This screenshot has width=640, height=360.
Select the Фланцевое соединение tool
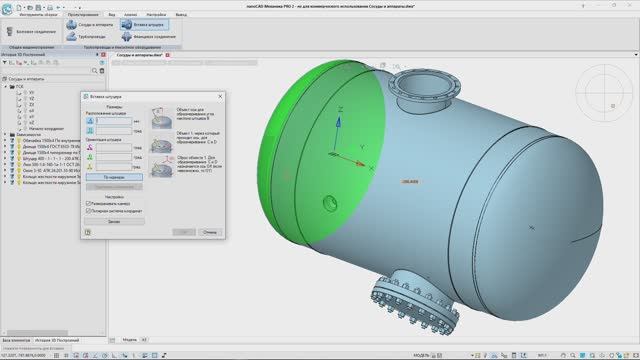click(149, 37)
